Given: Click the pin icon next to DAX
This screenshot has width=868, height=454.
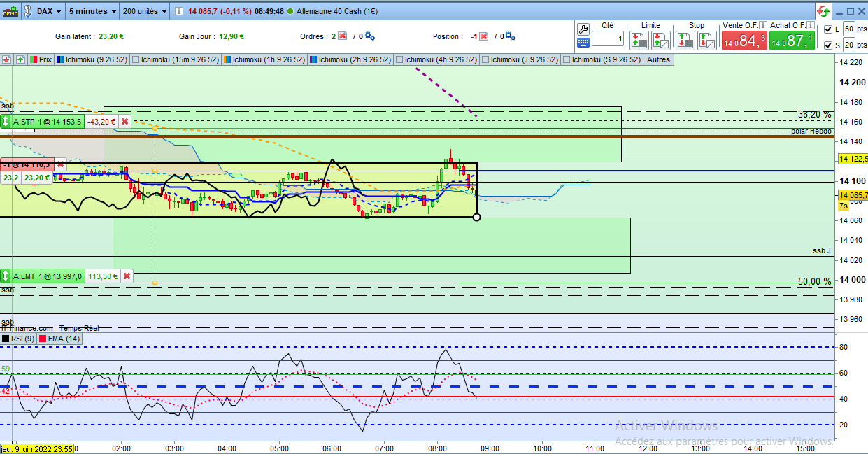Looking at the screenshot, I should click(27, 11).
